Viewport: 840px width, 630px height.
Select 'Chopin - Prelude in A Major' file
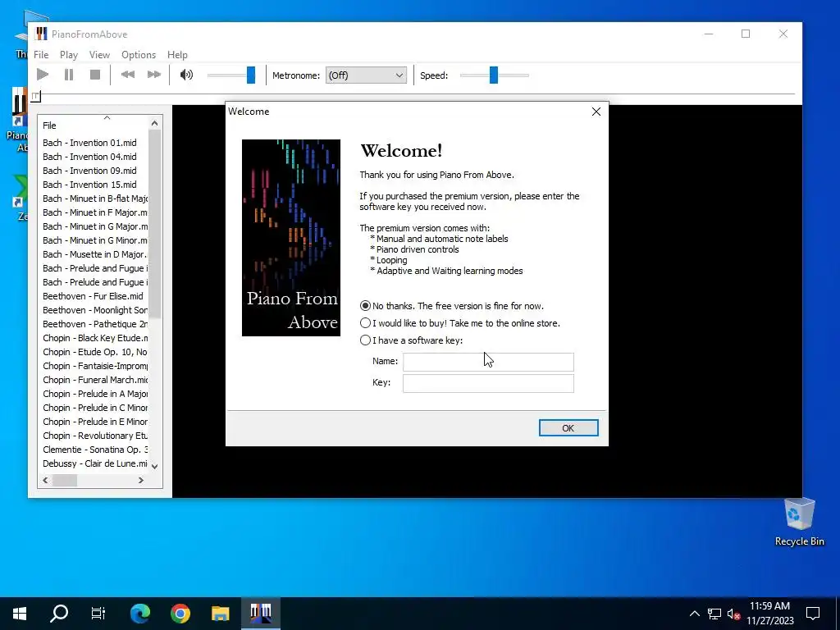[x=95, y=393]
